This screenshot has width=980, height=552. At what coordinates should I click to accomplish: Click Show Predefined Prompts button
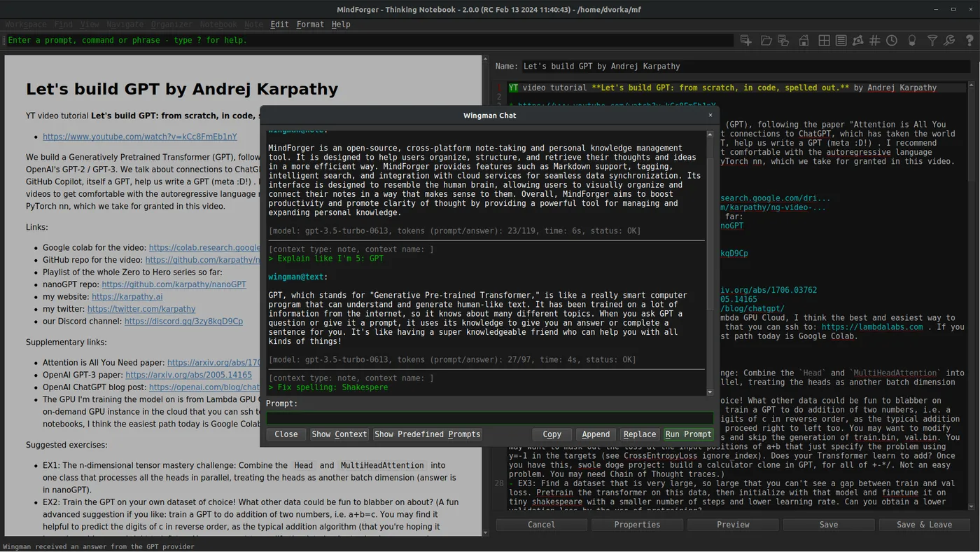coord(427,434)
